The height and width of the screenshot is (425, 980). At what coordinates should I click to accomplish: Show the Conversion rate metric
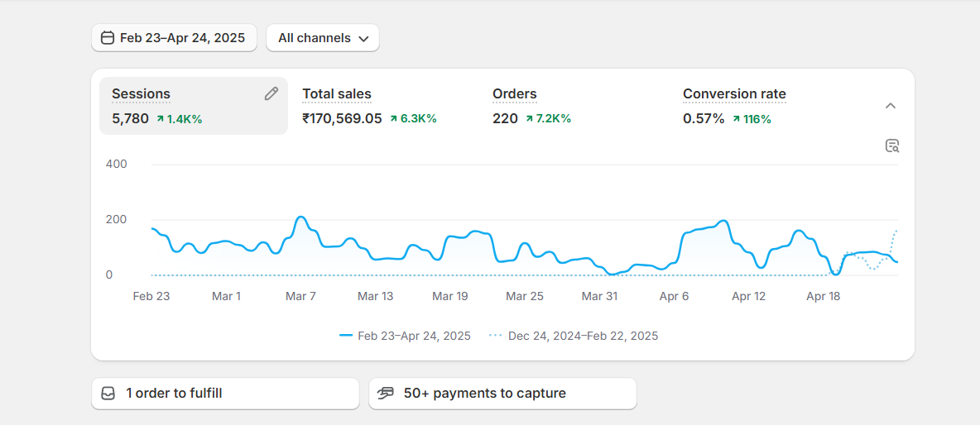click(734, 94)
